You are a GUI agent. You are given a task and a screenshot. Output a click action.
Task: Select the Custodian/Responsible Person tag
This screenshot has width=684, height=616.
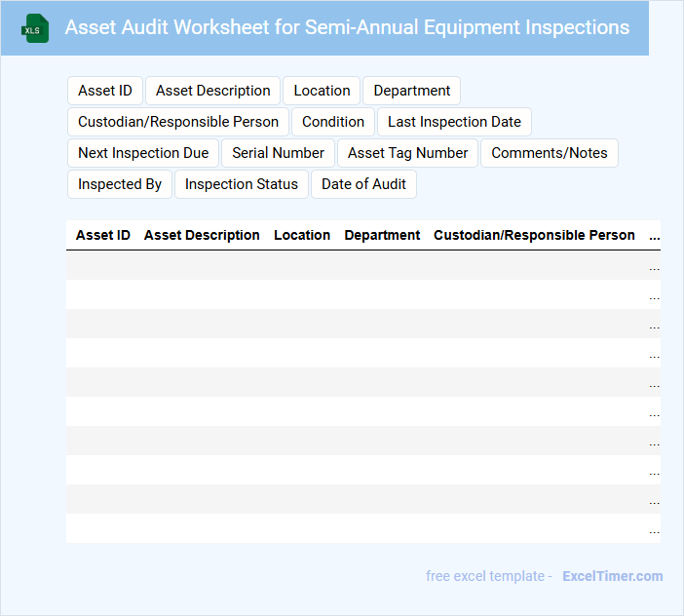pyautogui.click(x=178, y=122)
